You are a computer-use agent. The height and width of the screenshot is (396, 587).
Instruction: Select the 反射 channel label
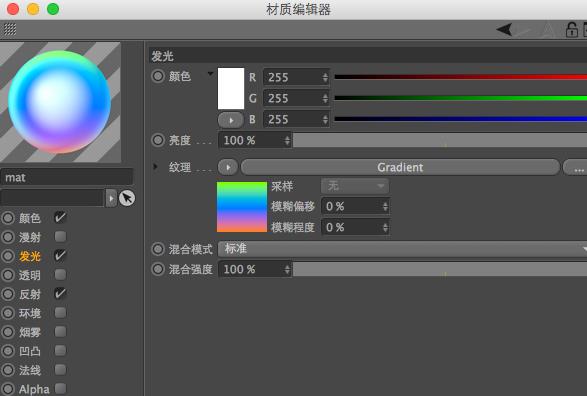(30, 294)
